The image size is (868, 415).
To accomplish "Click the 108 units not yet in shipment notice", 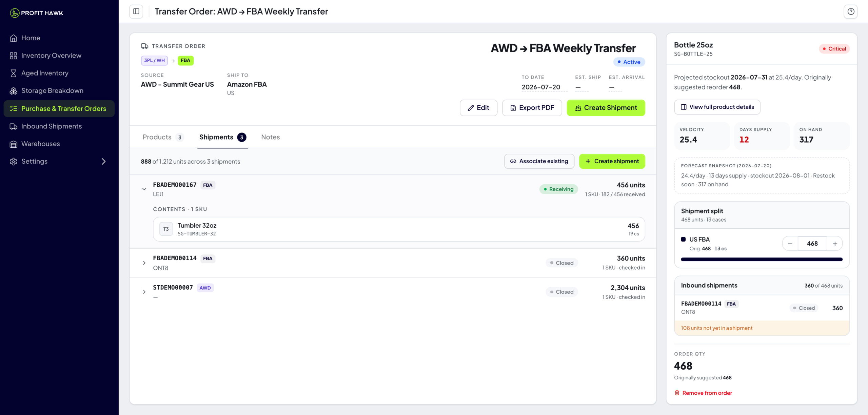I will pyautogui.click(x=762, y=328).
